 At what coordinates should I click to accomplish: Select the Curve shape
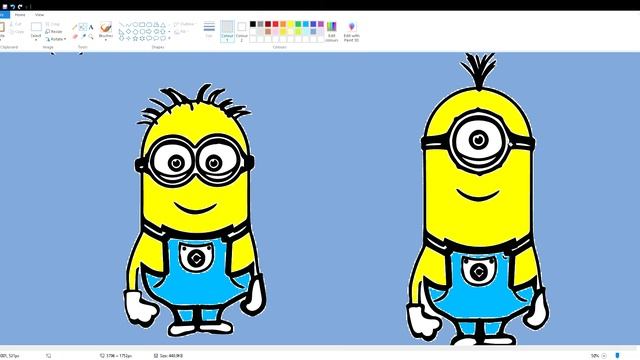coord(129,25)
